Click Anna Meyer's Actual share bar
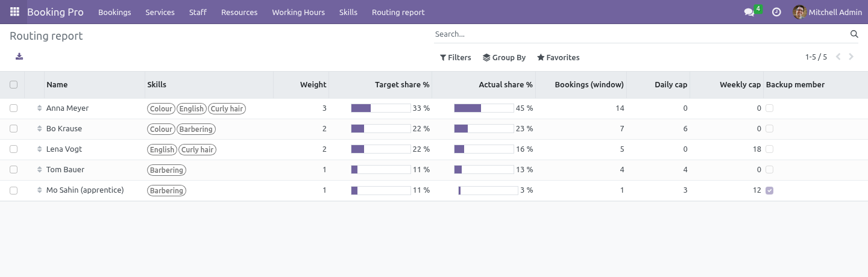Image resolution: width=868 pixels, height=277 pixels. 484,108
